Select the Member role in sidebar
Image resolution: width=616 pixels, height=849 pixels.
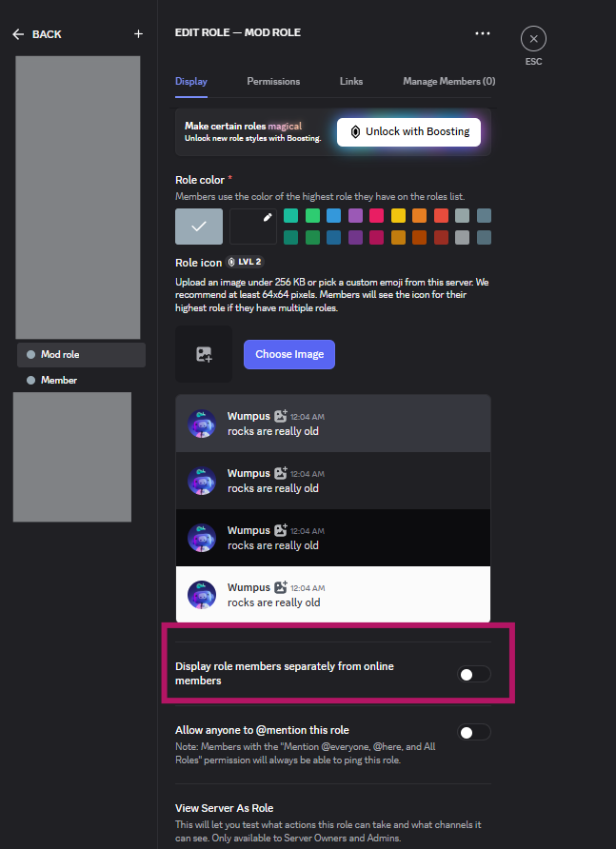[x=81, y=380]
